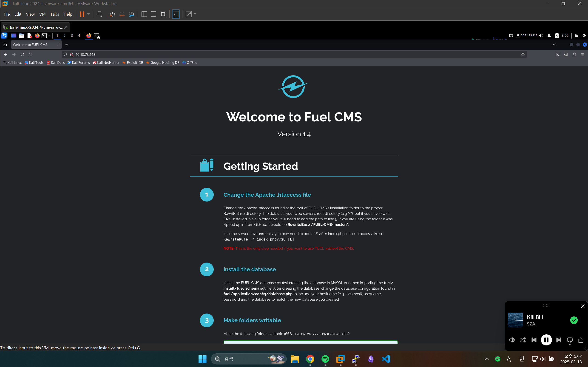Image resolution: width=588 pixels, height=367 pixels.
Task: Enter VMware full screen mode icon
Action: click(163, 14)
